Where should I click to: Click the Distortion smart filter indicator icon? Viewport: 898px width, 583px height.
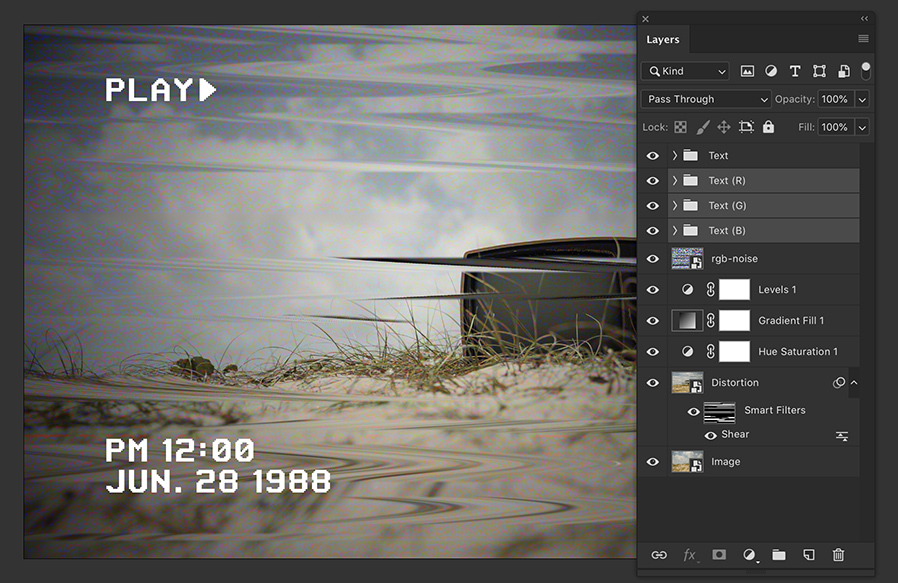839,383
